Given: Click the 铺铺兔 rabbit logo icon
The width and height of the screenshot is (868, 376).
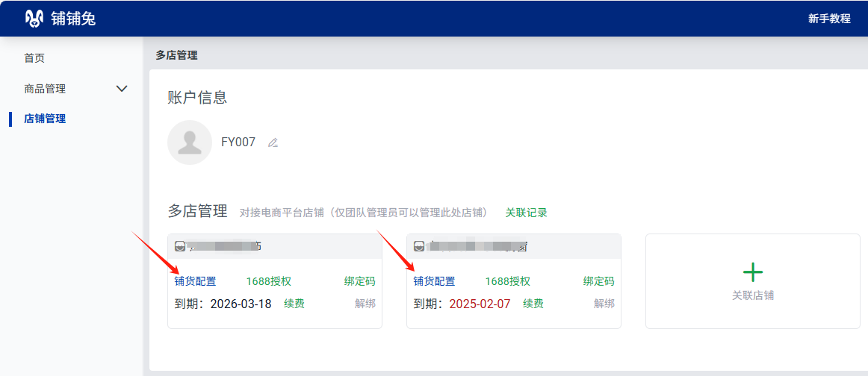Looking at the screenshot, I should pos(34,19).
